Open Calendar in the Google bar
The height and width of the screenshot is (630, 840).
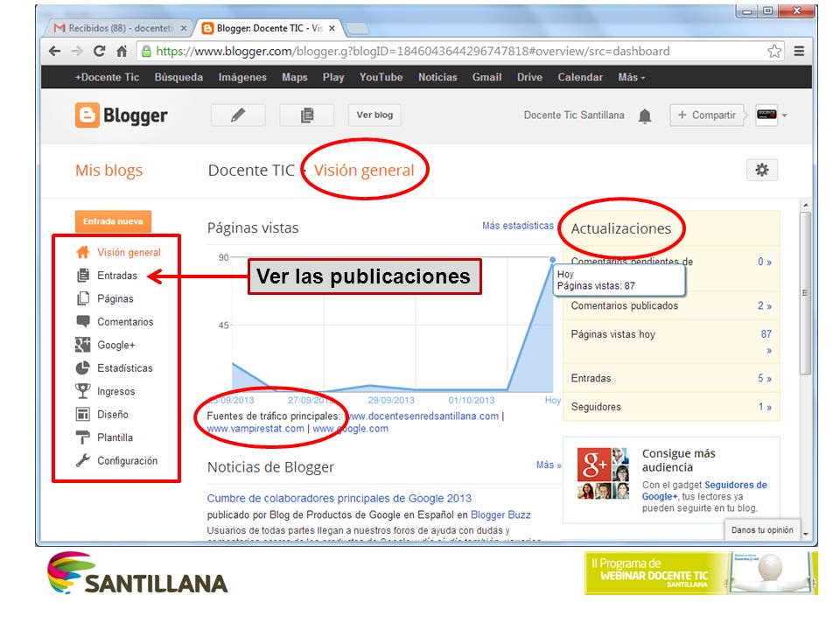(x=580, y=77)
